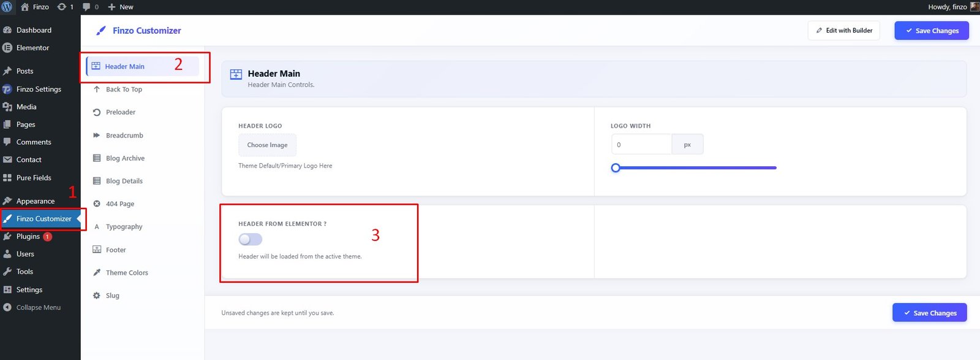Click the WordPress logo icon
The height and width of the screenshot is (360, 980).
[7, 7]
